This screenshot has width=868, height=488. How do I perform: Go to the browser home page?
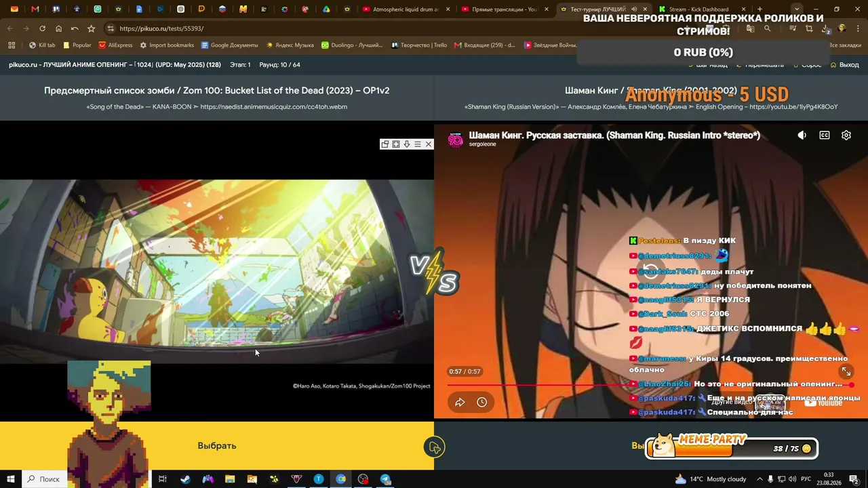[58, 28]
